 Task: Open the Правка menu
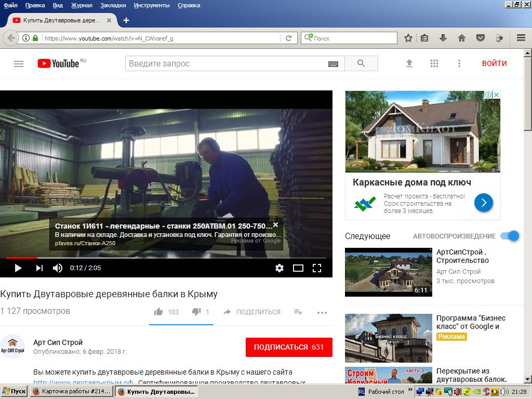[x=35, y=5]
